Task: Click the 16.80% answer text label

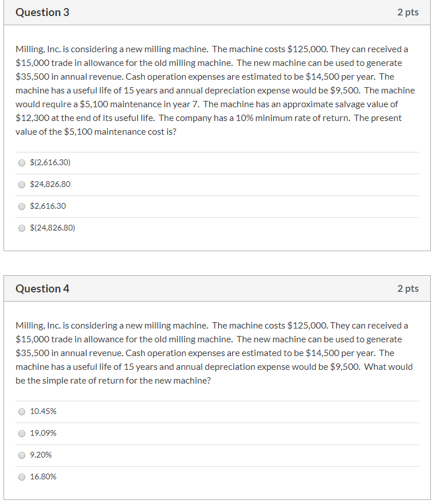Action: [x=43, y=476]
